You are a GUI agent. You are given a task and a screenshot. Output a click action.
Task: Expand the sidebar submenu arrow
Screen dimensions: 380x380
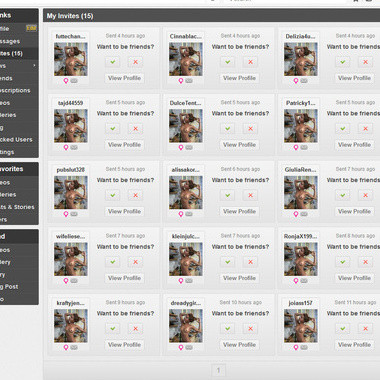click(34, 66)
